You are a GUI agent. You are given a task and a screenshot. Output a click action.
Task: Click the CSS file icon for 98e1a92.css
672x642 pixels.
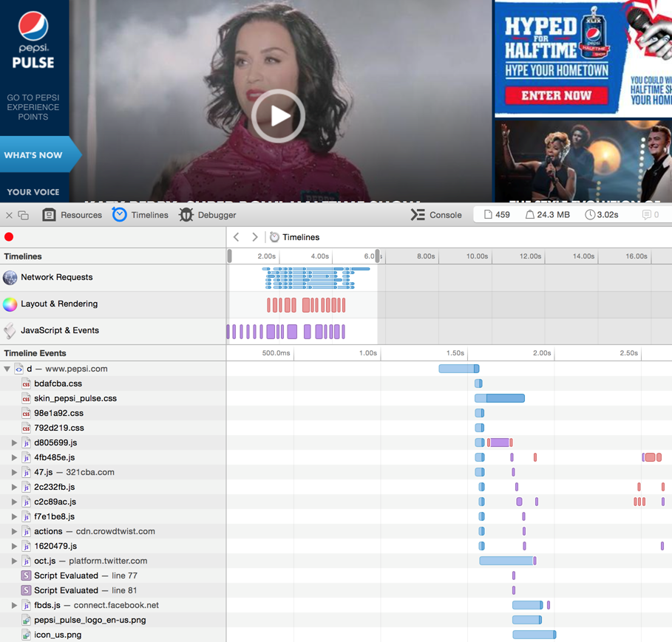26,413
